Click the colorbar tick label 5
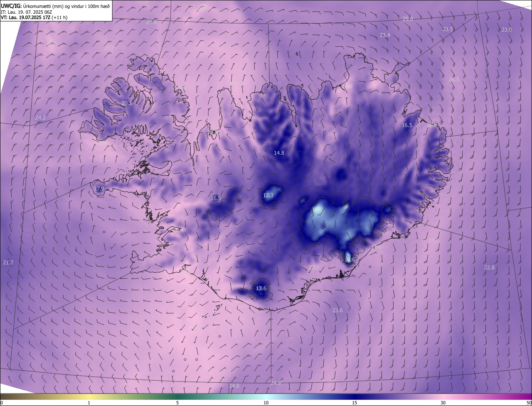This screenshot has width=532, height=406. 177,403
